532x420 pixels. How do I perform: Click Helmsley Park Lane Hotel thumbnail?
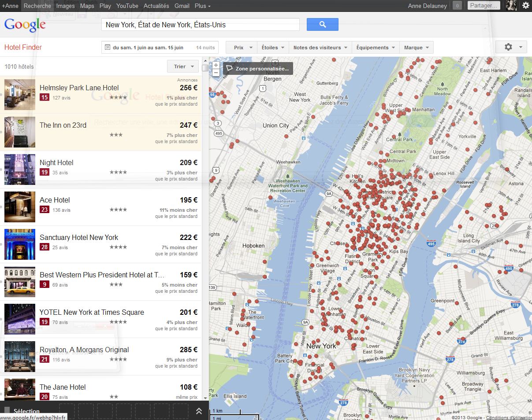[20, 95]
